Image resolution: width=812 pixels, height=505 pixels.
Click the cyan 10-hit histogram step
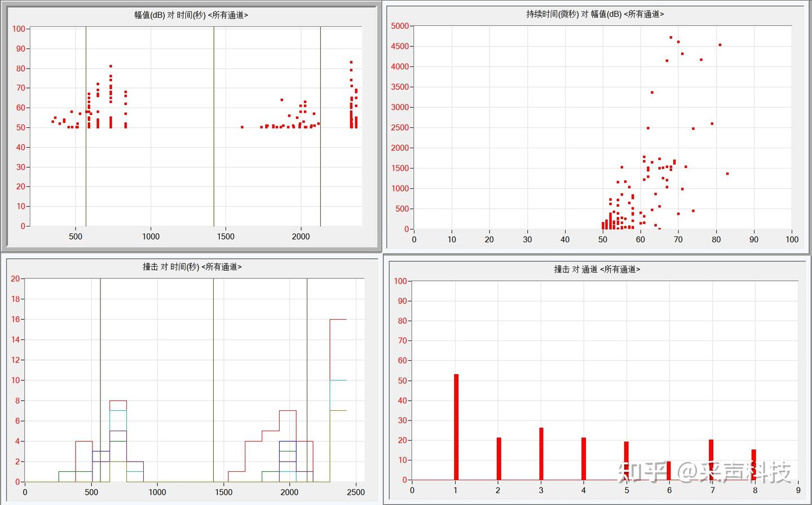pyautogui.click(x=338, y=380)
